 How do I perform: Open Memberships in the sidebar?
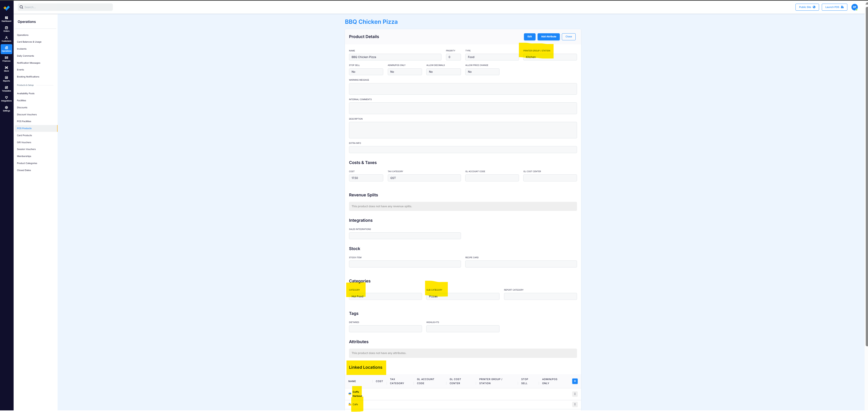tap(24, 156)
